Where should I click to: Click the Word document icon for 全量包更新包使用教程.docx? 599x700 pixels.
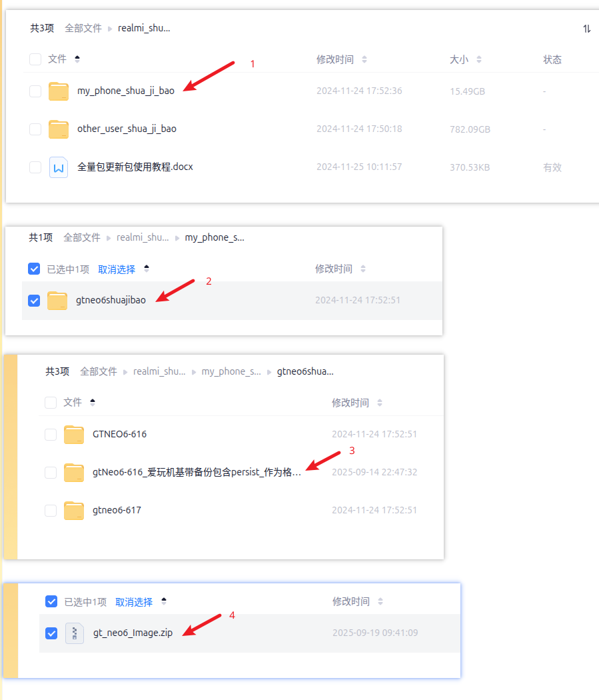point(59,167)
